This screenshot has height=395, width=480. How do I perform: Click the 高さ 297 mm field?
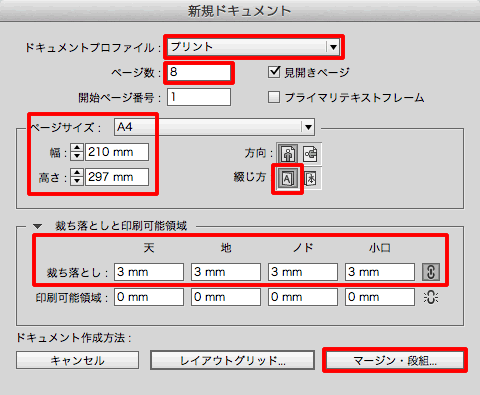tap(117, 177)
